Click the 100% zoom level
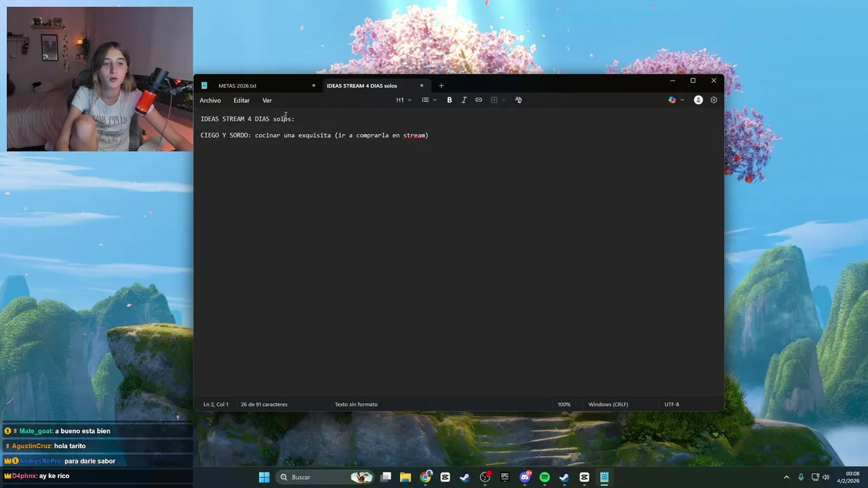This screenshot has width=868, height=488. (x=564, y=405)
